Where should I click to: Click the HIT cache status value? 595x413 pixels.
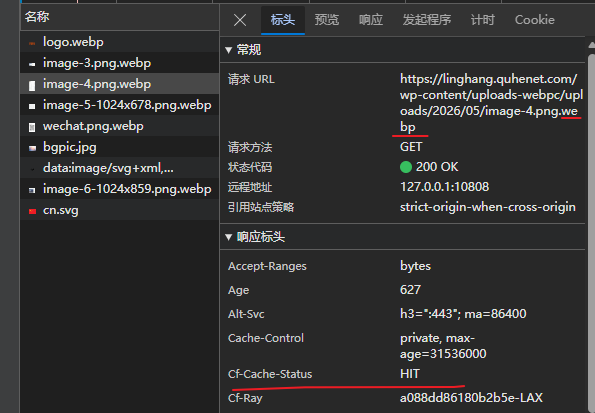409,374
